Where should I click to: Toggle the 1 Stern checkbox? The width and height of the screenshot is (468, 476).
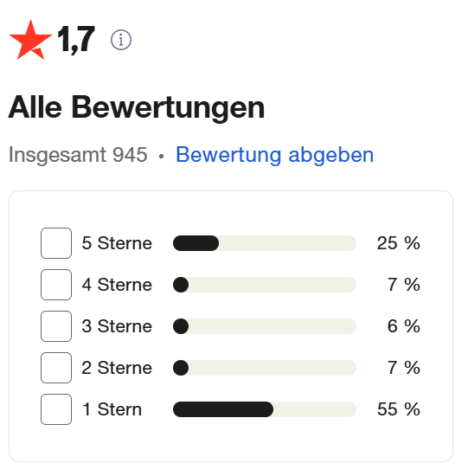[x=56, y=409]
